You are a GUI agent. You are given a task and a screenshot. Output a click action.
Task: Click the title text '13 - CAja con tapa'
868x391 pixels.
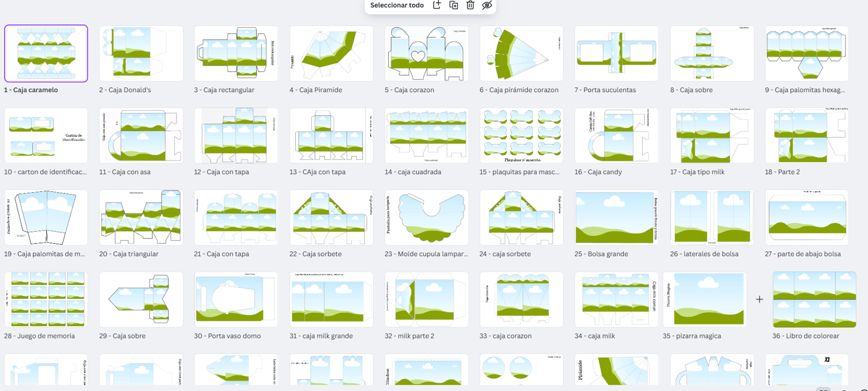tap(318, 172)
